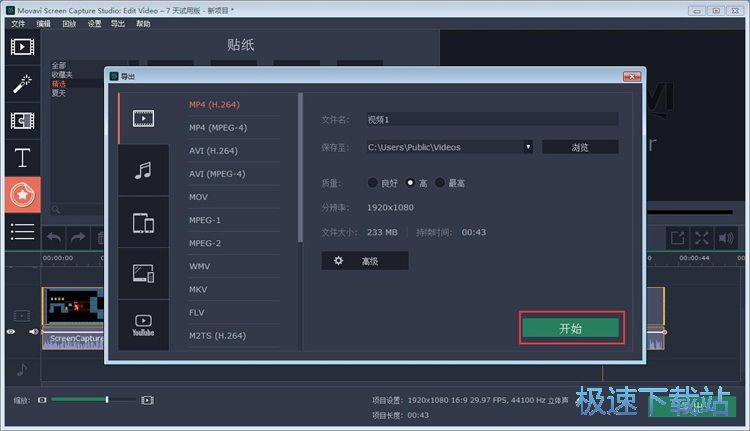Click the redo arrow on timeline toolbar
Viewport: 750px width, 431px height.
(x=77, y=237)
